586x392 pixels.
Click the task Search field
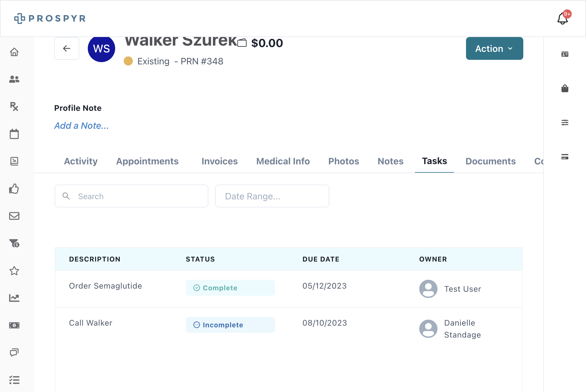(x=131, y=196)
